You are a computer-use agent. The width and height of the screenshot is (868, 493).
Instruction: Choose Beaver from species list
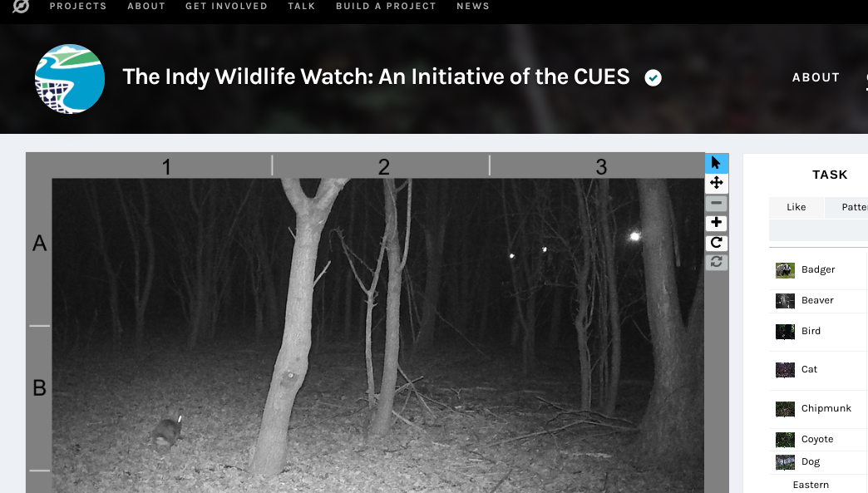pyautogui.click(x=818, y=300)
